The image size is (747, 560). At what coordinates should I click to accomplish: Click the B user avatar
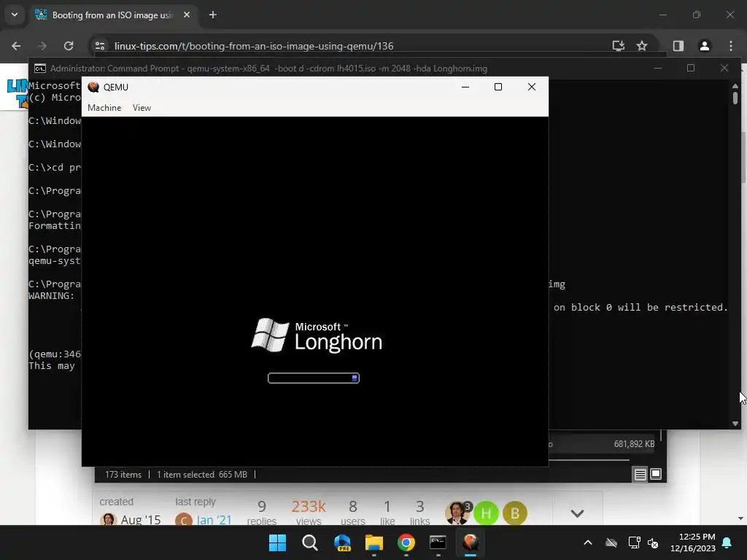click(514, 513)
